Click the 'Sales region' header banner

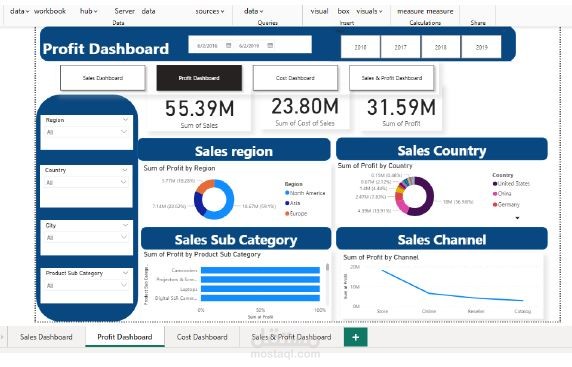tap(234, 150)
